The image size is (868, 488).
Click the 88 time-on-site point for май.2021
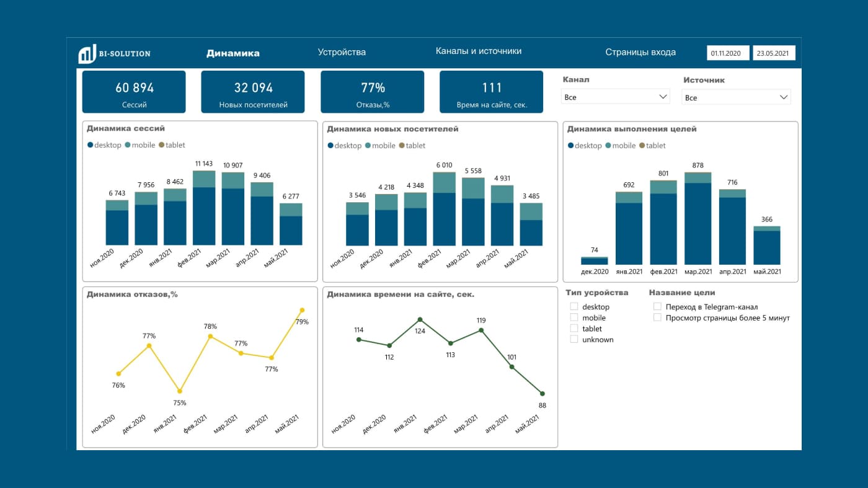542,394
